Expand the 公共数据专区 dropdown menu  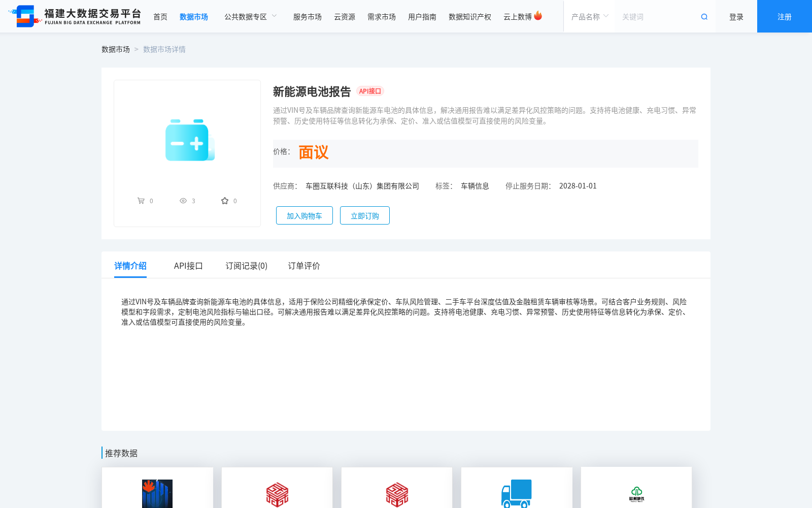251,17
